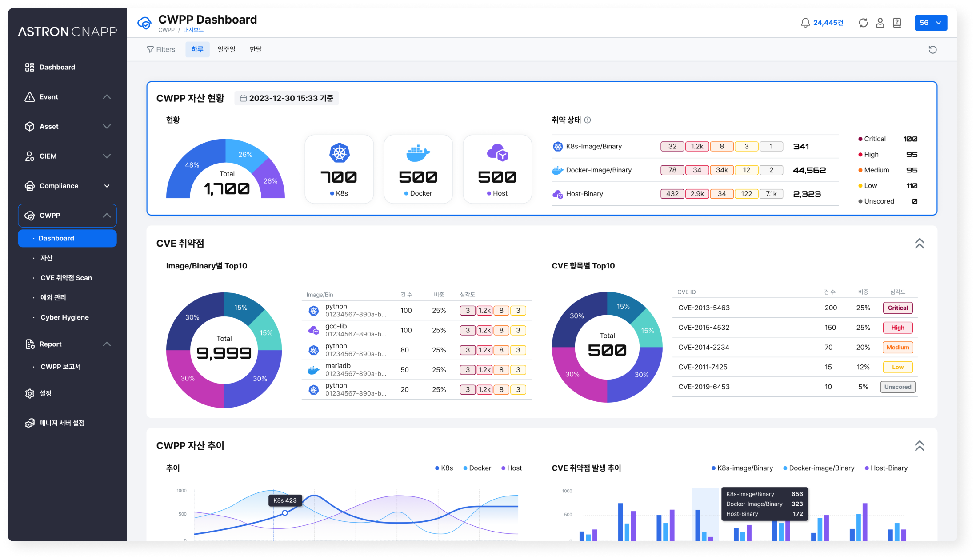Toggle K8s legend in 추이 chart

444,468
